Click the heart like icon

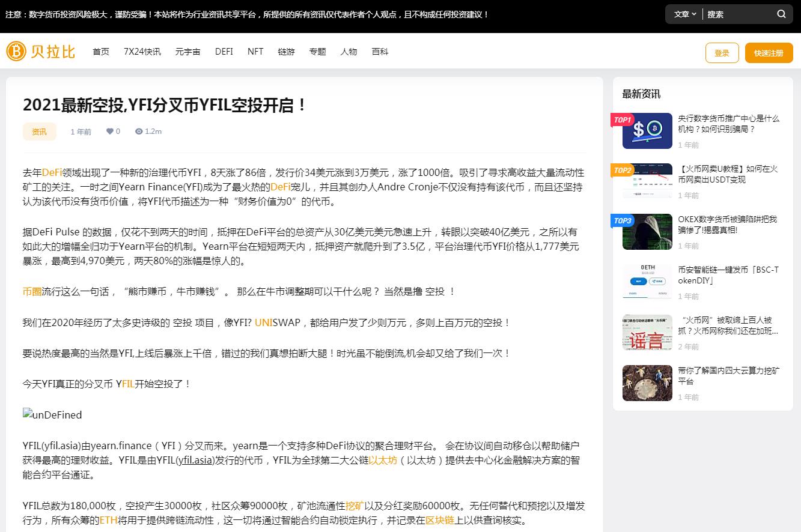click(x=110, y=131)
